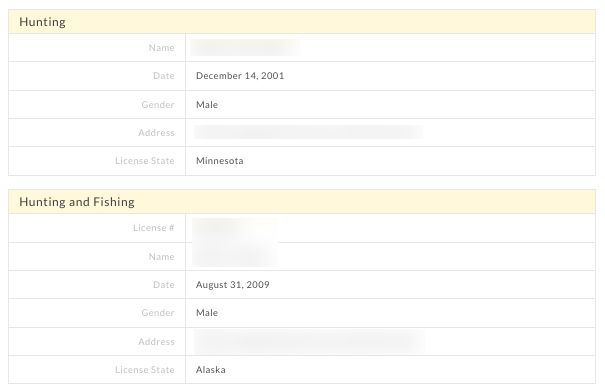
Task: Click the Hunting section header
Action: [302, 22]
